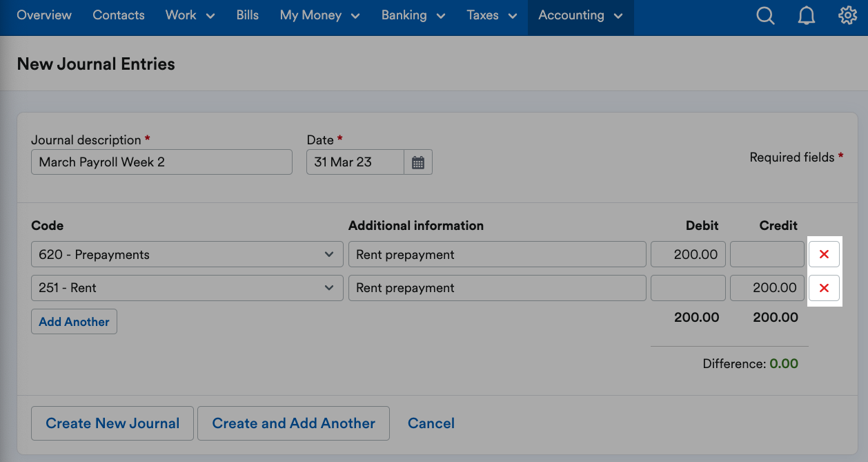Click empty Debit field on Rent row
Viewport: 868px width, 462px height.
pos(688,288)
